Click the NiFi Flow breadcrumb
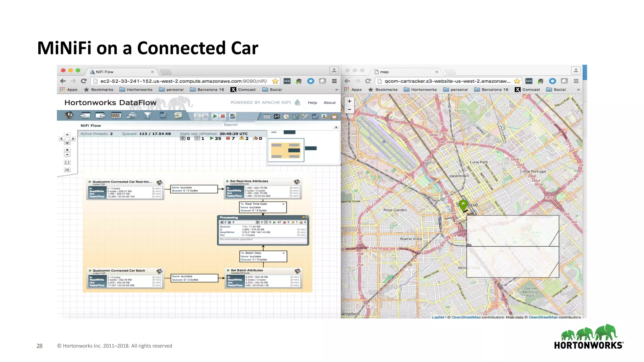644x362 pixels. click(x=91, y=125)
